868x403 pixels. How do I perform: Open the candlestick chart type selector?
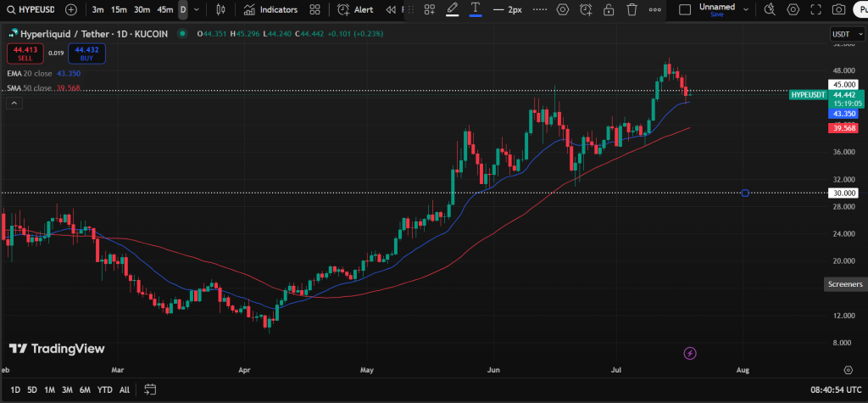[221, 9]
